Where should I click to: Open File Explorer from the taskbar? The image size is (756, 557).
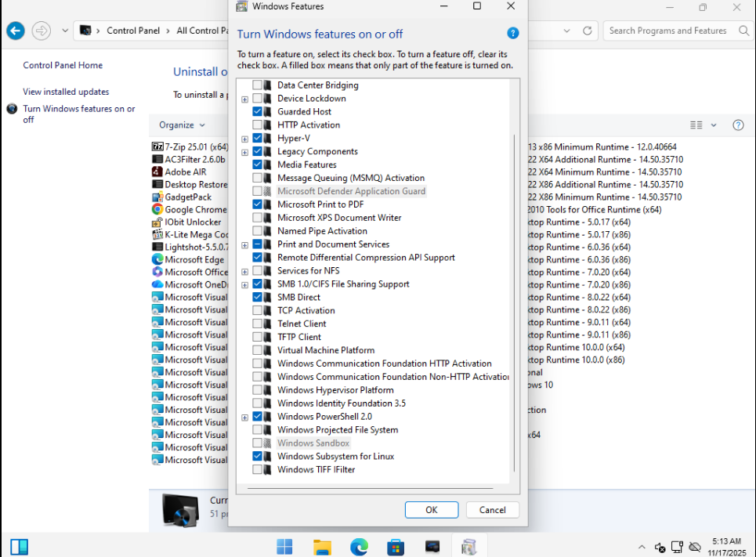[x=322, y=546]
